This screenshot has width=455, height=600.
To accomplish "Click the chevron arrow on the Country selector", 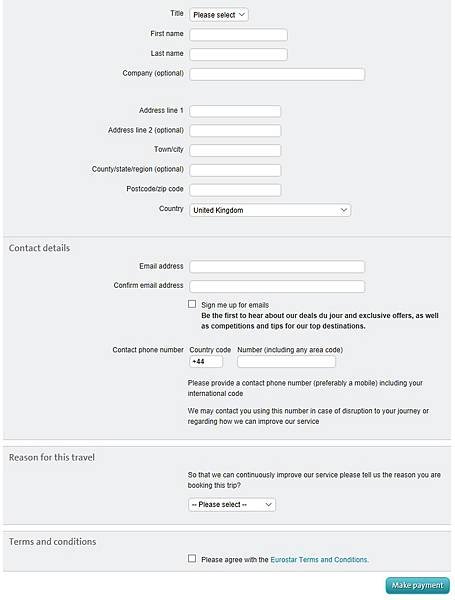I will (344, 210).
